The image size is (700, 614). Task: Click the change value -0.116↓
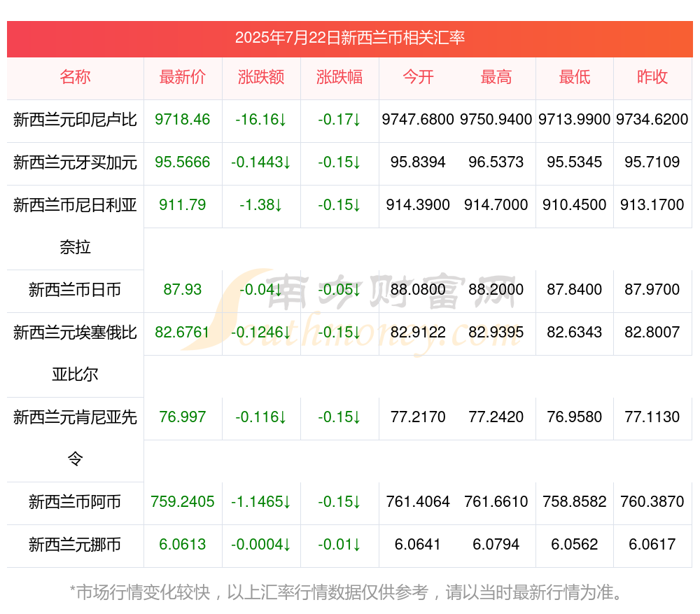[261, 417]
